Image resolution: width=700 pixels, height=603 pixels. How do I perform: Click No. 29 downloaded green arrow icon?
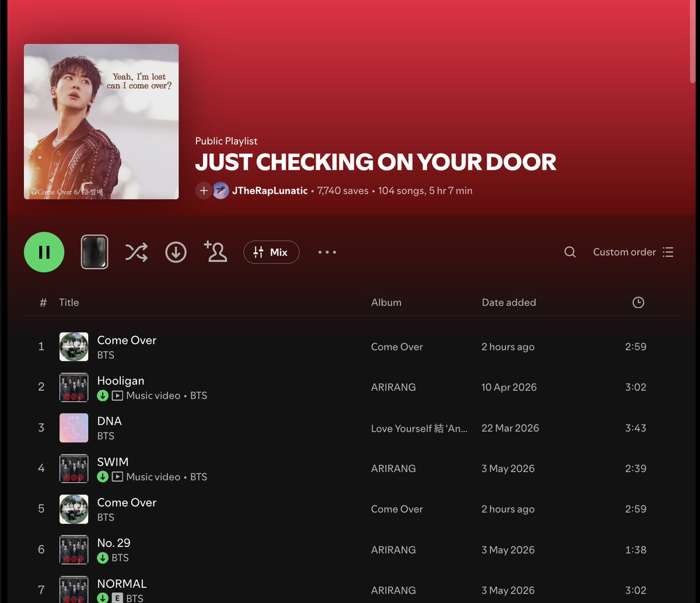tap(103, 558)
